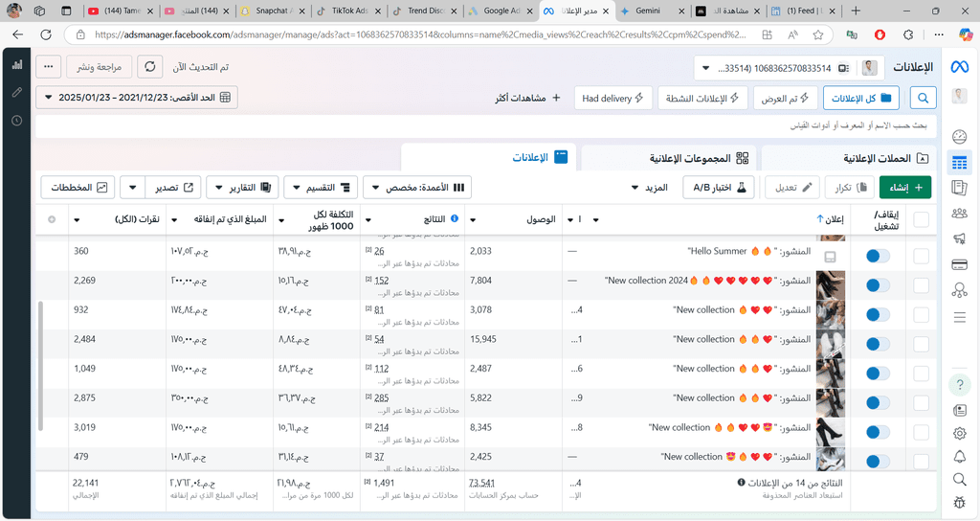Open account overview gauge icon in sidebar

click(x=959, y=136)
